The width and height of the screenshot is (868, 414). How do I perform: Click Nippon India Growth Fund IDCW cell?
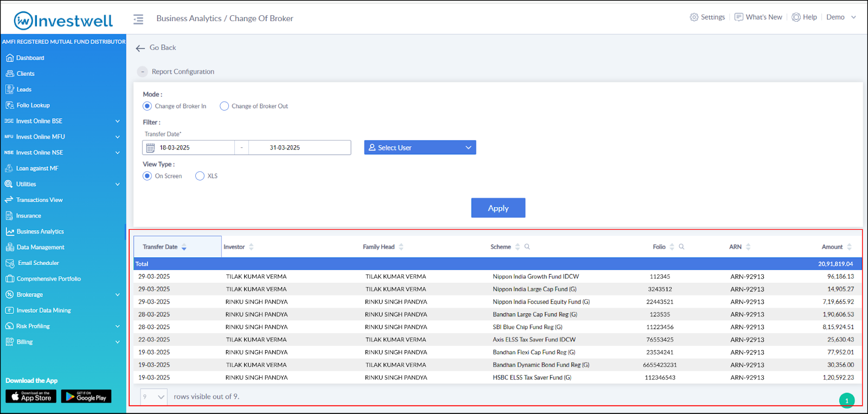(x=536, y=276)
